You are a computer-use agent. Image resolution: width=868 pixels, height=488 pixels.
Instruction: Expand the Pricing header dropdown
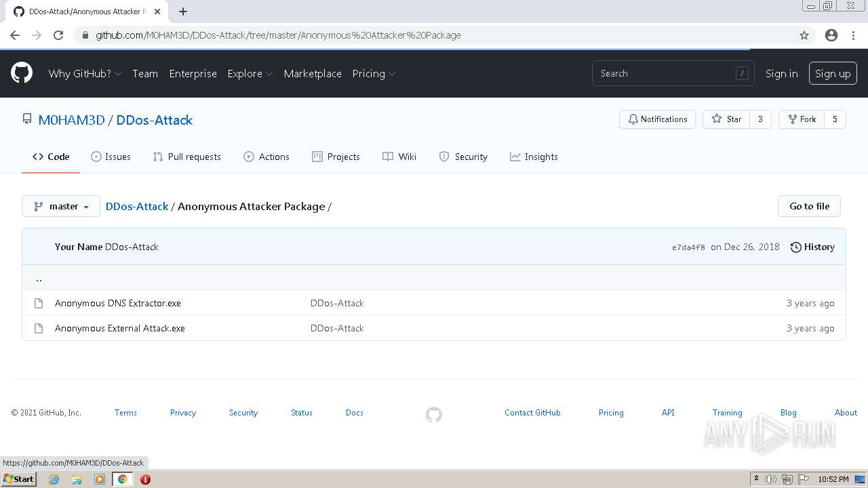pos(374,73)
